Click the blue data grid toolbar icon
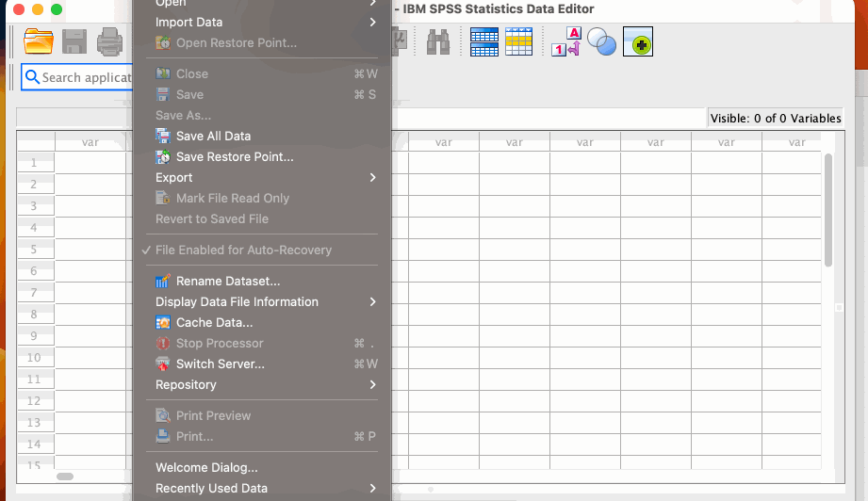The height and width of the screenshot is (501, 868). 484,41
